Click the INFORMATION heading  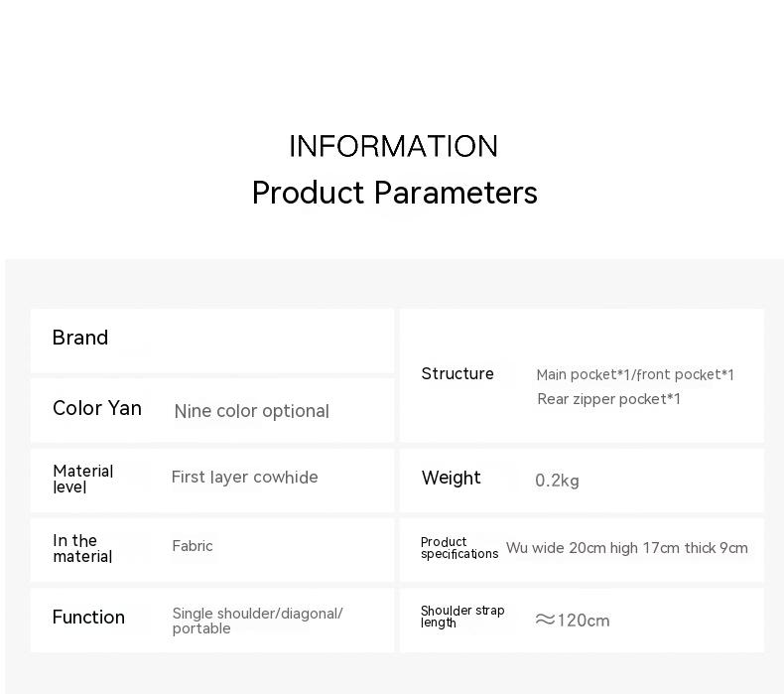click(393, 147)
